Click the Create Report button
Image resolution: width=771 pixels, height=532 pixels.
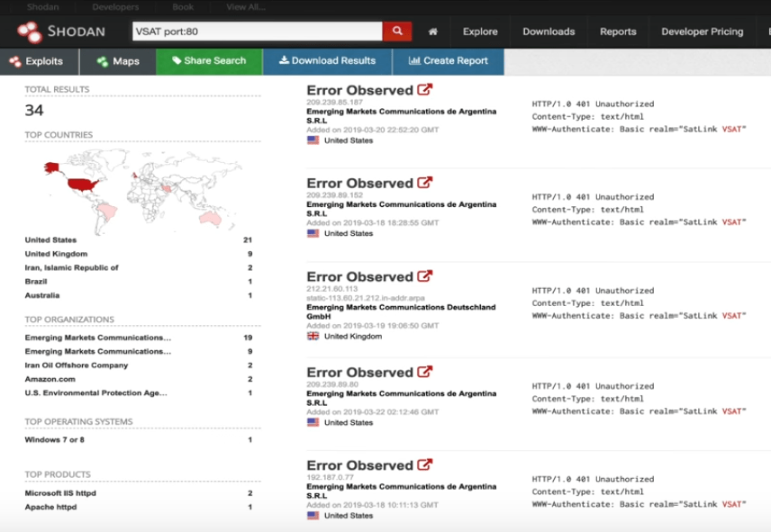click(448, 61)
